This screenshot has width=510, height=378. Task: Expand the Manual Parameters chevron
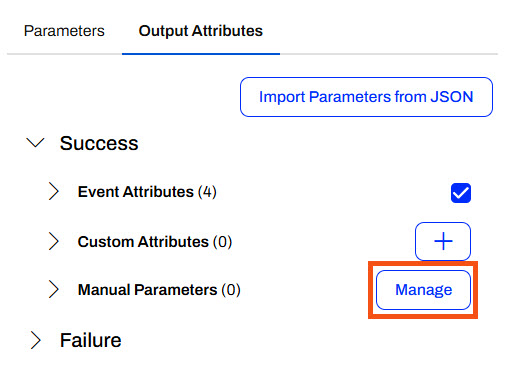[x=53, y=289]
